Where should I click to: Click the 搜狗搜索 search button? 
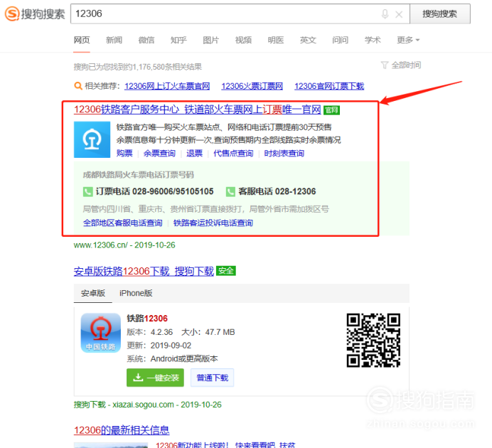pos(440,14)
